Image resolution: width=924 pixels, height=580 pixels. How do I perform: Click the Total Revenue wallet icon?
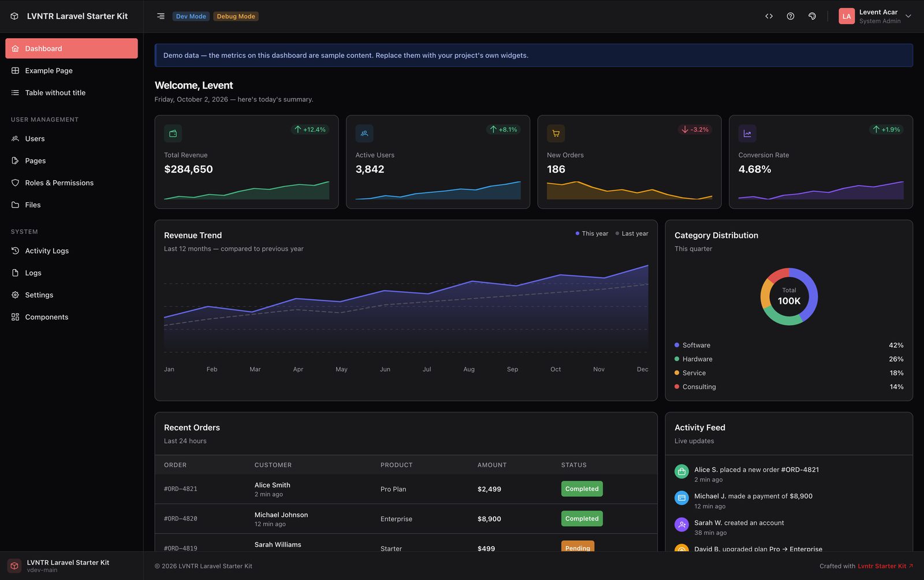[x=173, y=133]
